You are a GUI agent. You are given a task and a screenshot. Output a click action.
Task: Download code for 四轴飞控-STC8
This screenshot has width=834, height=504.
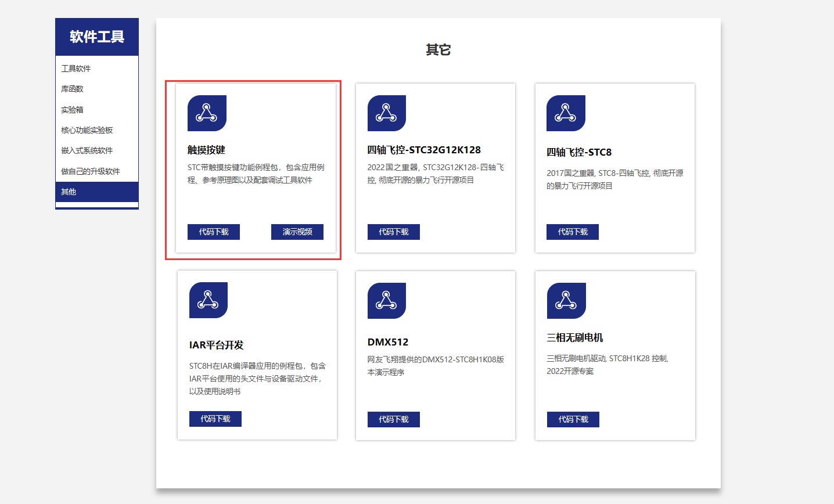573,232
